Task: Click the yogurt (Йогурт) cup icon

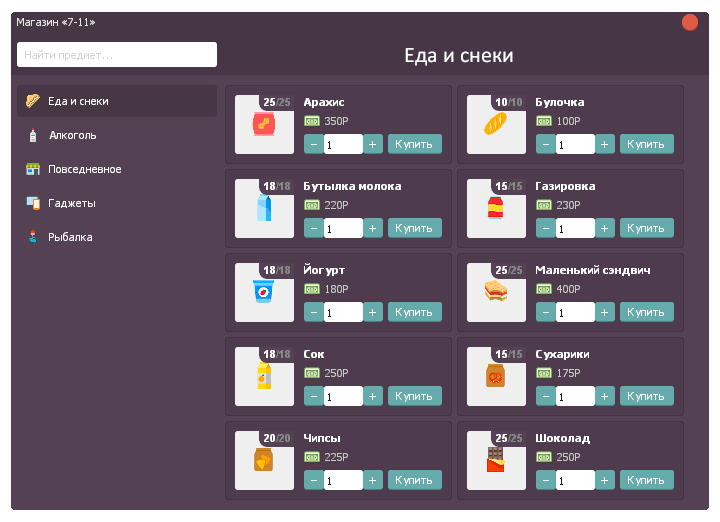Action: coord(264,293)
